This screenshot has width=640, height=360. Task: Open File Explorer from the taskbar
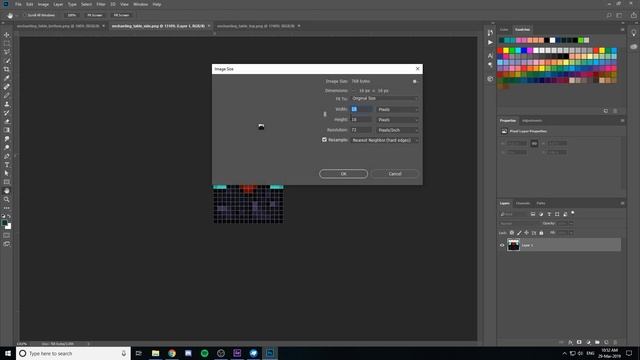pyautogui.click(x=156, y=353)
